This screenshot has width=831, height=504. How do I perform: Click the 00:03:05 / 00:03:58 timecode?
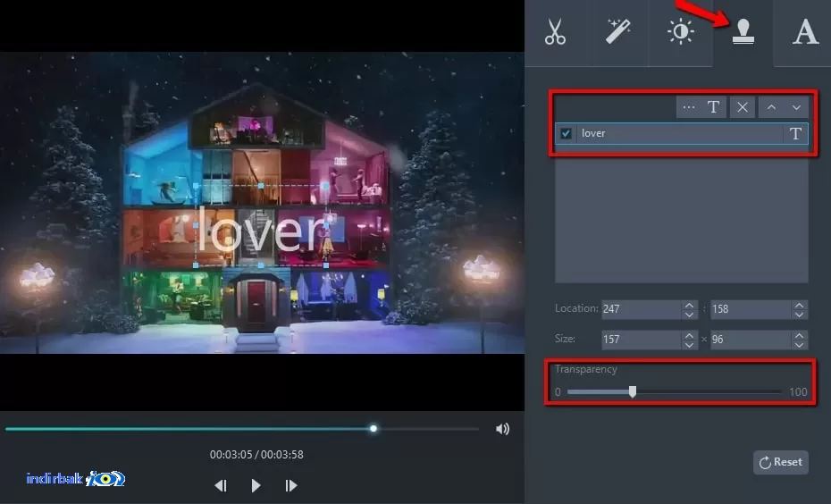click(x=256, y=455)
